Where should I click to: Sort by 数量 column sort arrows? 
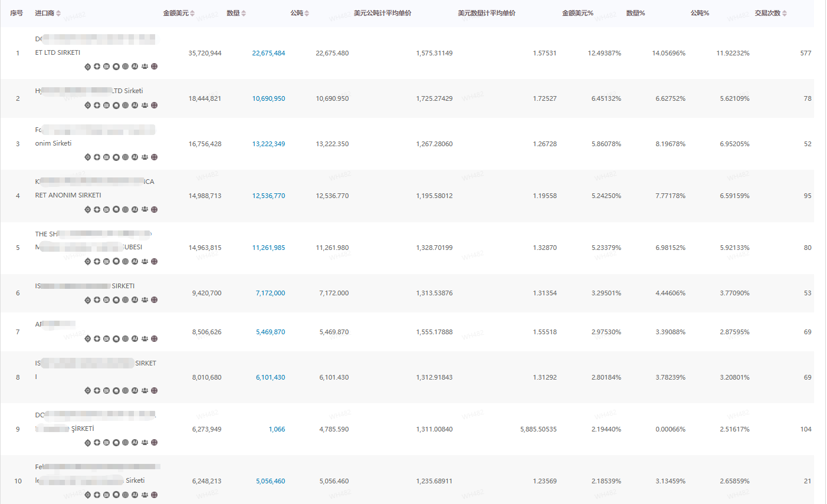pyautogui.click(x=244, y=14)
